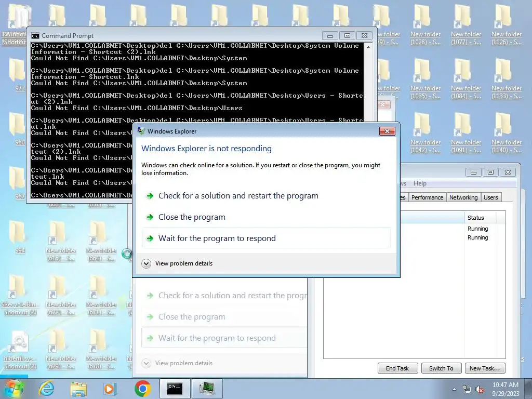Choose Wait for the program in front dialog
This screenshot has width=532, height=399.
click(266, 238)
